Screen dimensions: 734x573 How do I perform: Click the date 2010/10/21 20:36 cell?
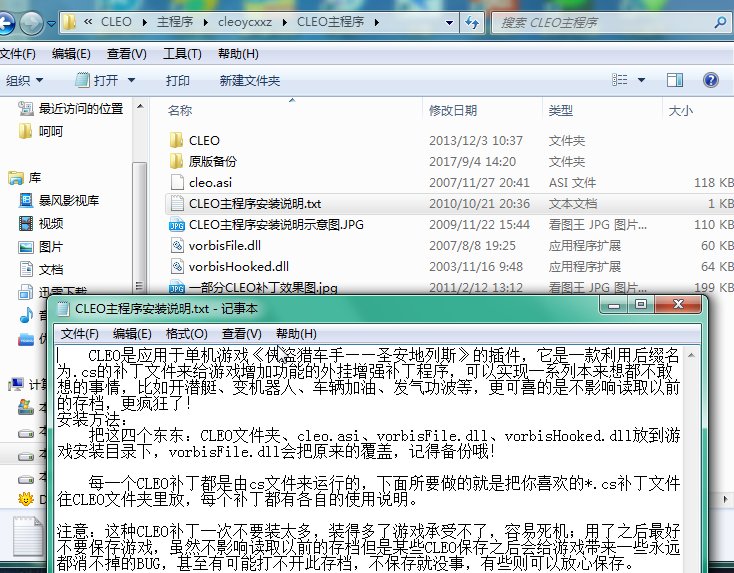[479, 204]
